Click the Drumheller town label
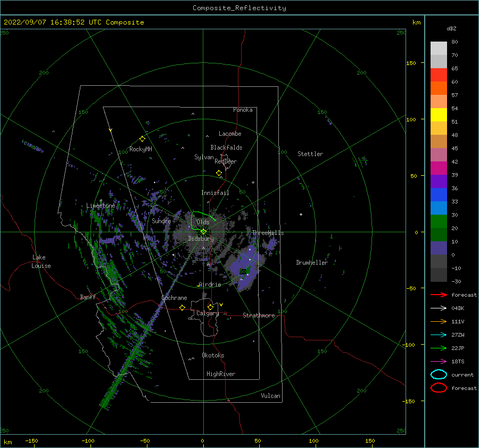 (x=312, y=263)
